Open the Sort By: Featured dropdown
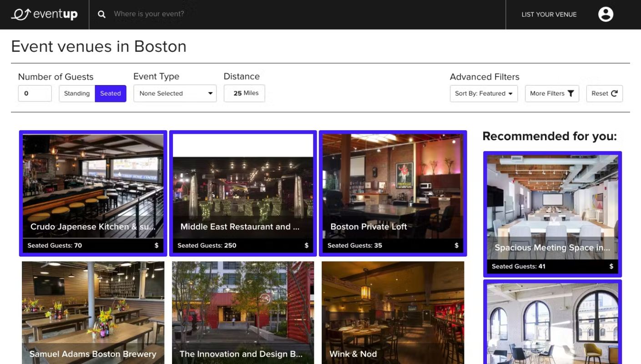641x364 pixels. (x=484, y=93)
